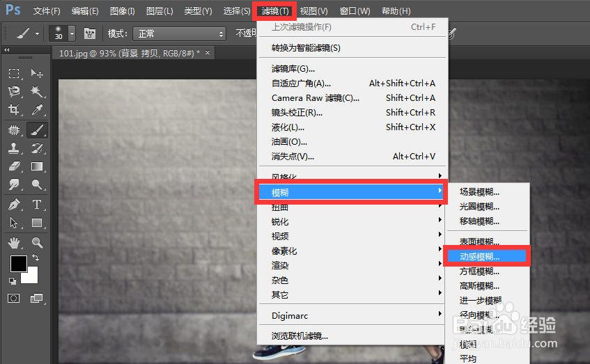Select the Crop tool
Viewport: 590px width, 364px height.
[14, 109]
